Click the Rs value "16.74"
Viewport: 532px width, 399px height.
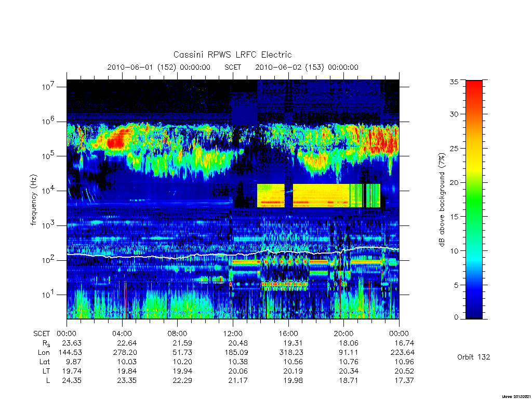(x=404, y=343)
